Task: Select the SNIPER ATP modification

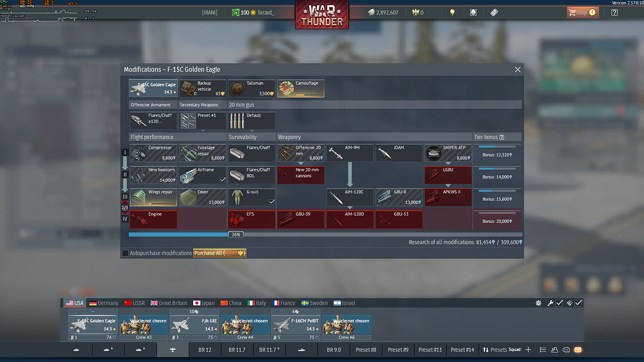Action: [448, 153]
